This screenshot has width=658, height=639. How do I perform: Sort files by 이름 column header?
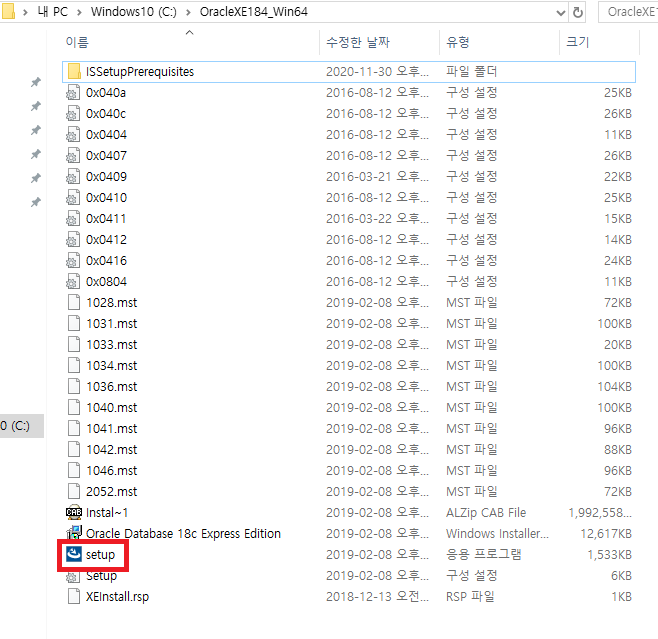coord(77,42)
